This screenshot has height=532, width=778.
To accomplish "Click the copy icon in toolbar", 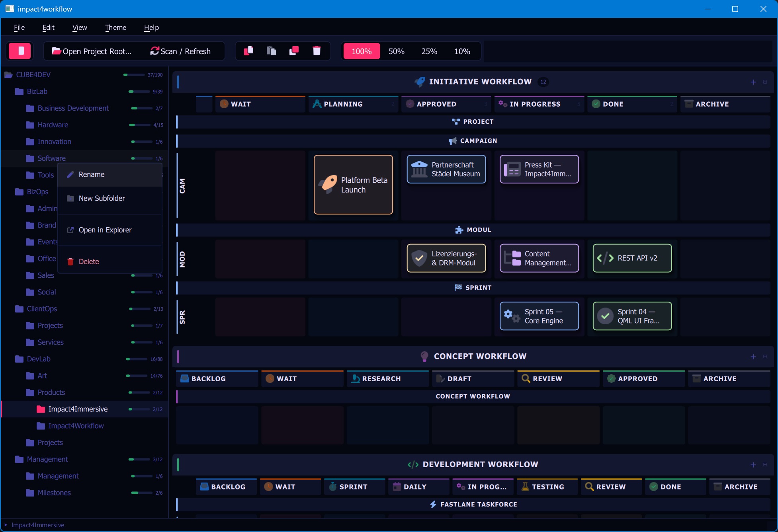I will coord(248,51).
